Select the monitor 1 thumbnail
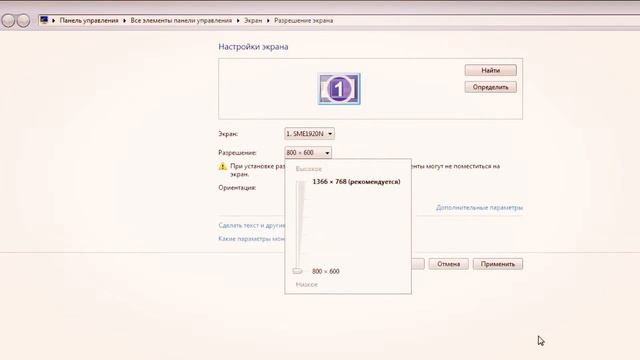Viewport: 640px width, 360px height. (x=339, y=89)
